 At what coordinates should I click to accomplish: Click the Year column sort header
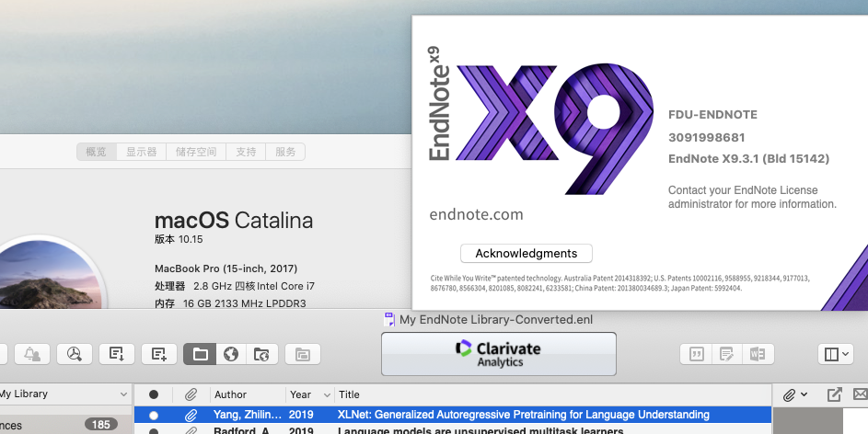coord(310,394)
